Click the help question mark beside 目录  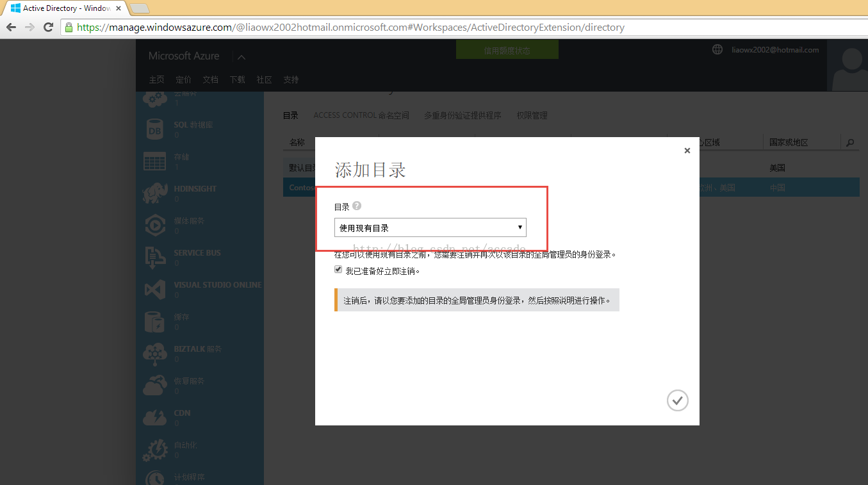pyautogui.click(x=357, y=206)
